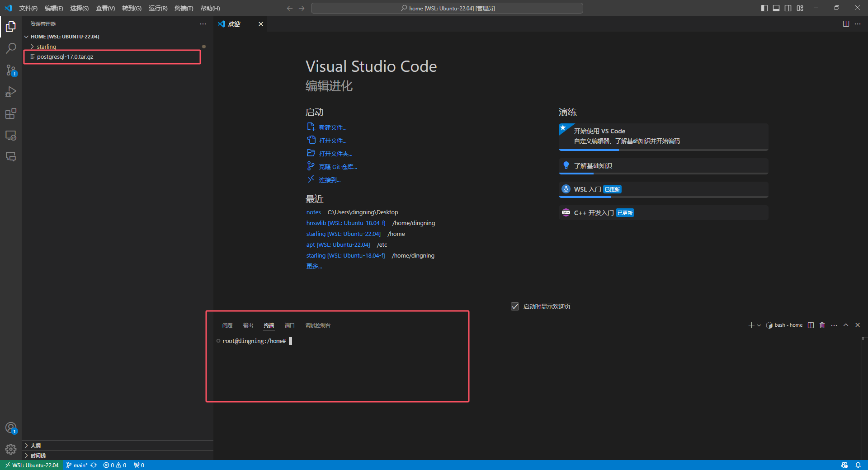
Task: Open the Source Control view icon
Action: 11,70
